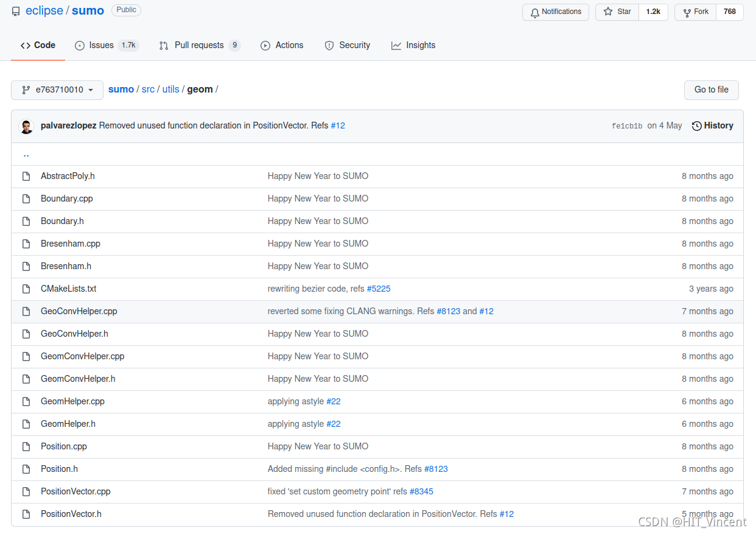Open Bresenham.h file
756x534 pixels.
[66, 266]
